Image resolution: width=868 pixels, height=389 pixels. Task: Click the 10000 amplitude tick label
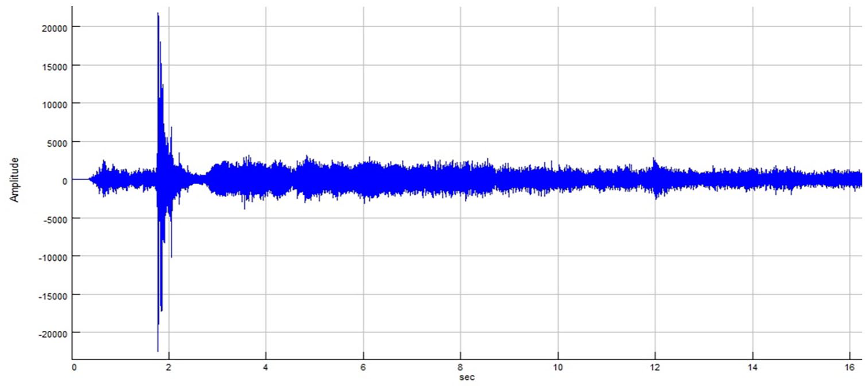54,104
